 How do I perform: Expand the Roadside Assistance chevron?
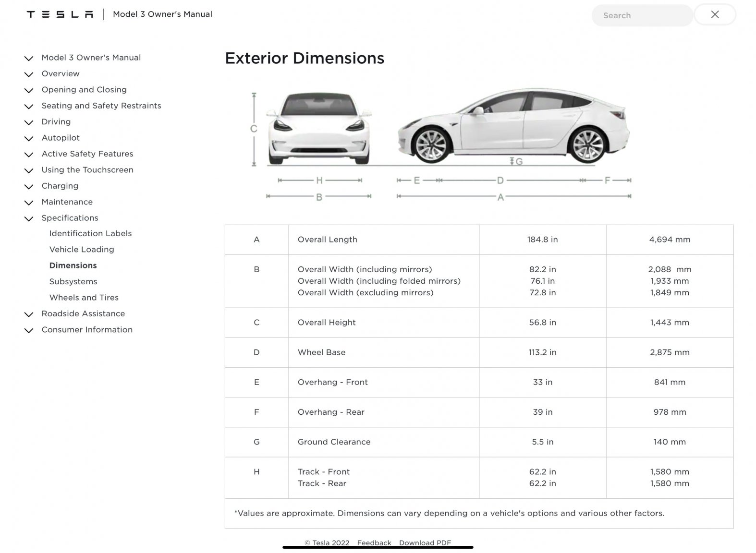[x=29, y=314]
